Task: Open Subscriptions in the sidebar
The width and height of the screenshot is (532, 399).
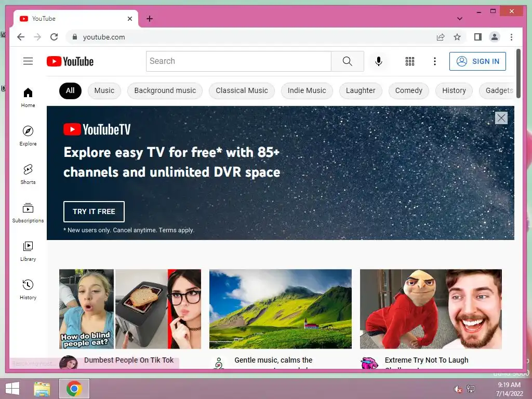Action: [x=28, y=212]
